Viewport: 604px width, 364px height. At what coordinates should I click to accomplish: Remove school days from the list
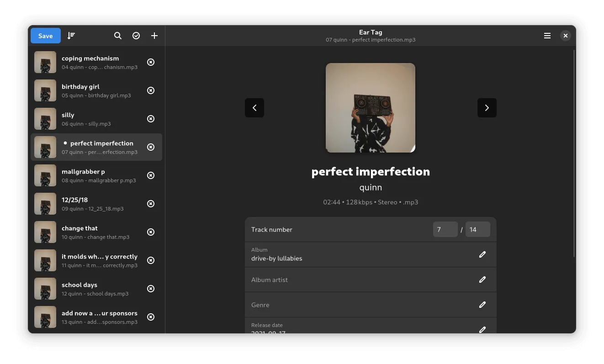[x=151, y=289]
